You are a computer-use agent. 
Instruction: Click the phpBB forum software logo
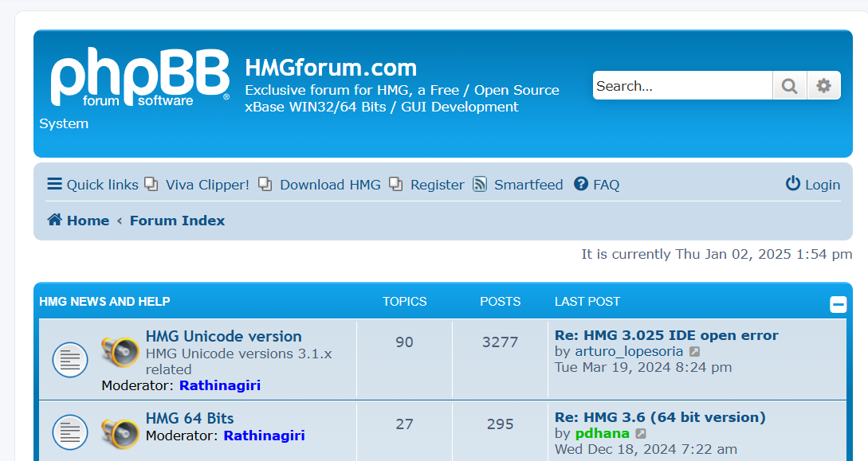point(140,76)
